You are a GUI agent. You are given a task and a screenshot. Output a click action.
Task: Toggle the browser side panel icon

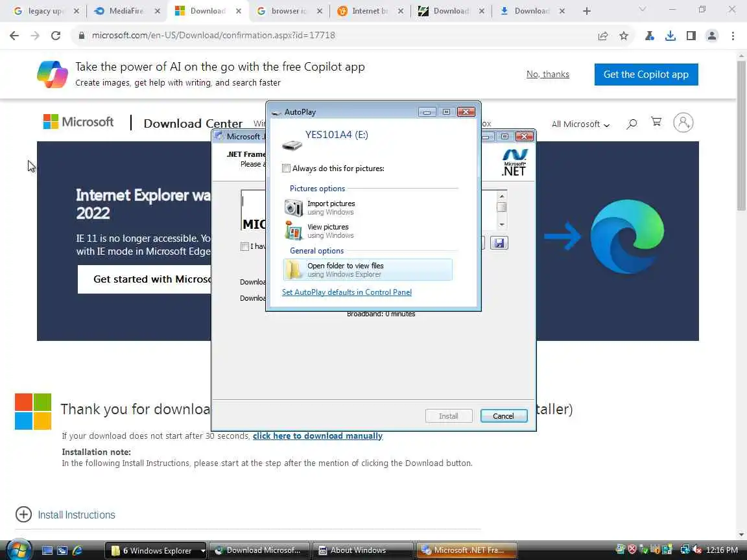click(x=691, y=36)
